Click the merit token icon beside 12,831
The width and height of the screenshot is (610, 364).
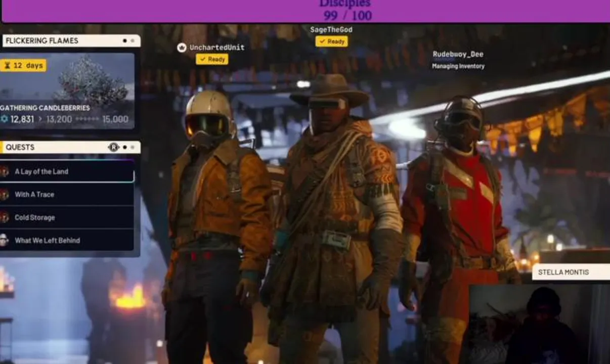tap(5, 119)
